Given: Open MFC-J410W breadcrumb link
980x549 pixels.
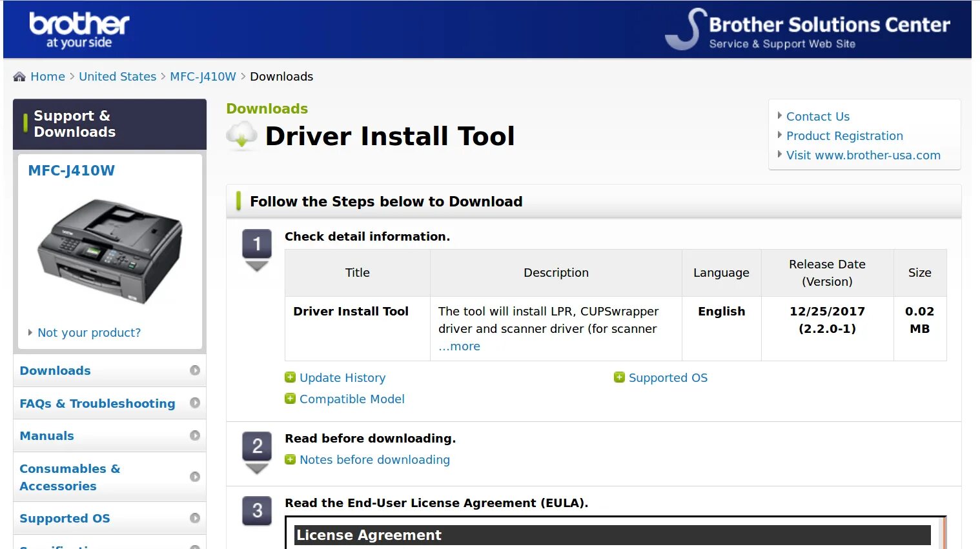Looking at the screenshot, I should click(203, 77).
